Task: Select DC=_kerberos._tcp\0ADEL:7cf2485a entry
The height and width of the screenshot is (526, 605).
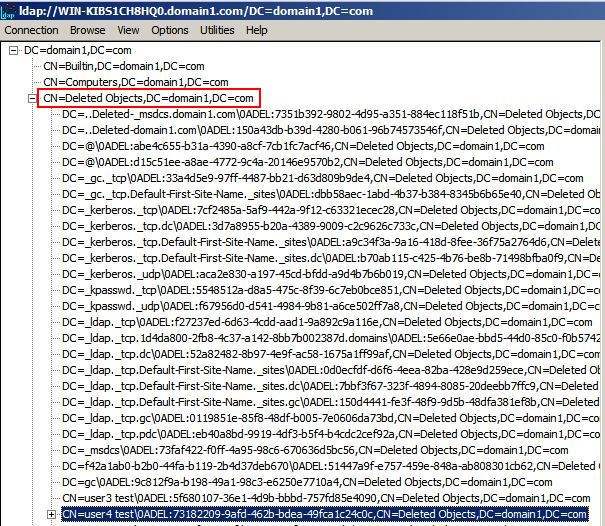Action: pos(331,210)
